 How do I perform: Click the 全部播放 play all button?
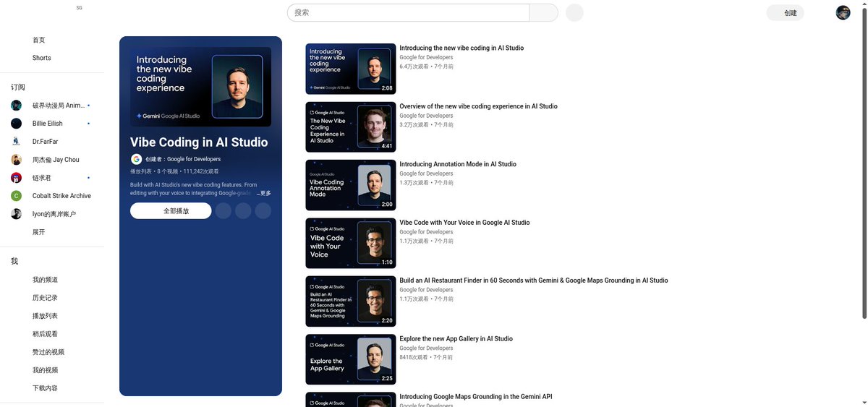pyautogui.click(x=171, y=210)
